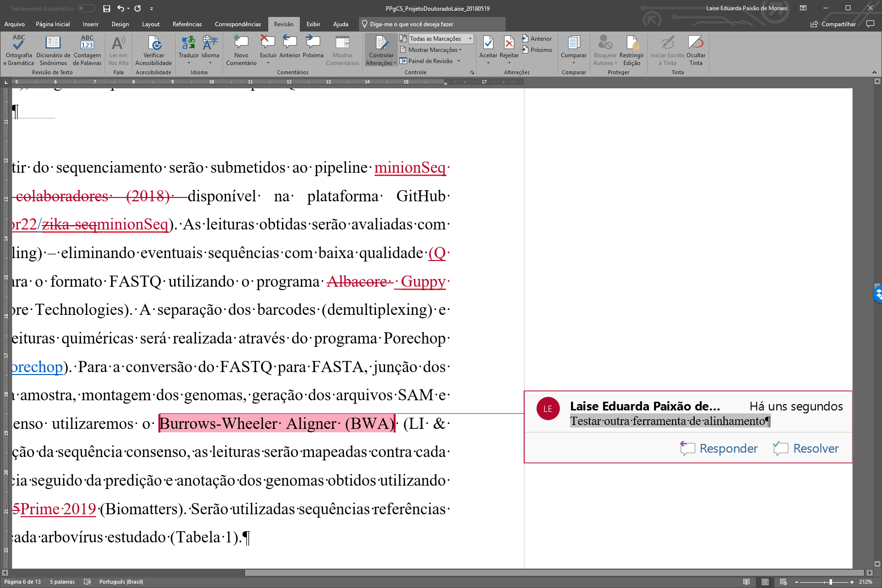The width and height of the screenshot is (882, 588).
Task: Open Painel de Revisão dropdown arrow
Action: coord(458,61)
